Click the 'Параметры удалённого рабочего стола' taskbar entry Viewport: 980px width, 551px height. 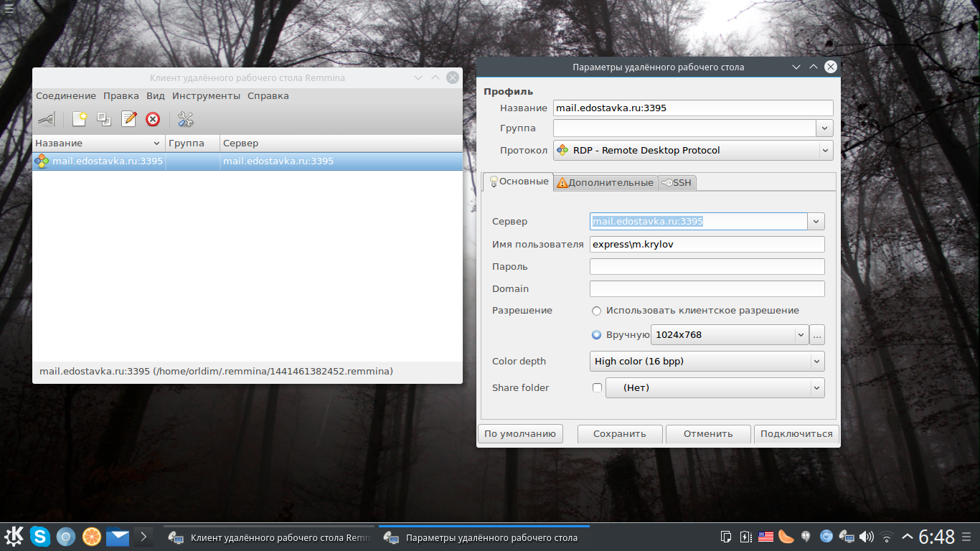pyautogui.click(x=484, y=537)
